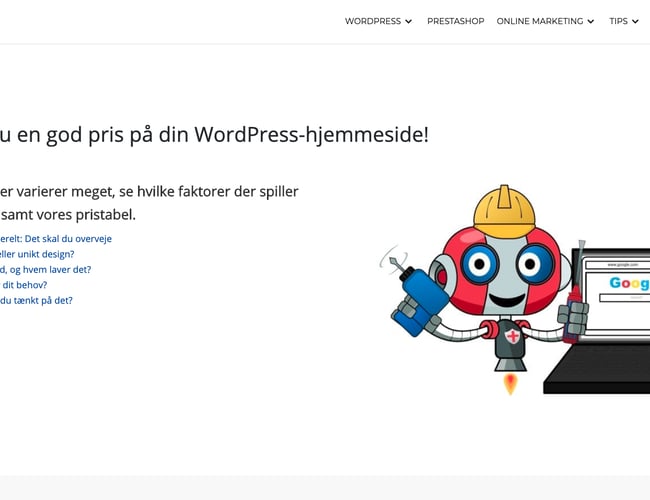
Task: Expand the WordPress dropdown chevron
Action: coord(408,22)
